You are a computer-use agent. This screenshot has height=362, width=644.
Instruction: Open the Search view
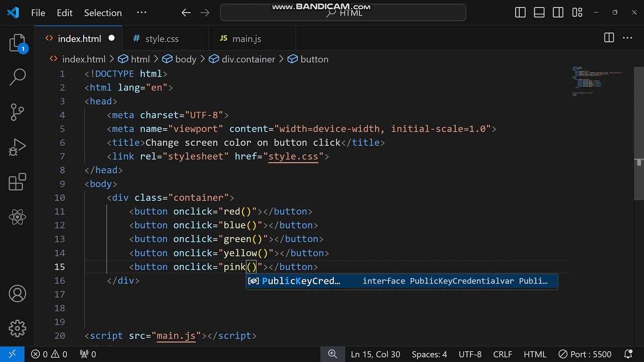coord(17,77)
